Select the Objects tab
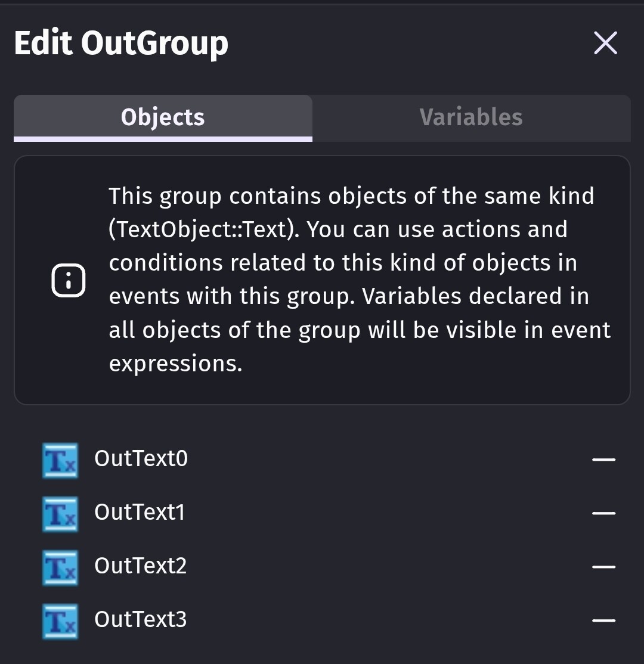Viewport: 644px width, 664px height. pyautogui.click(x=163, y=117)
